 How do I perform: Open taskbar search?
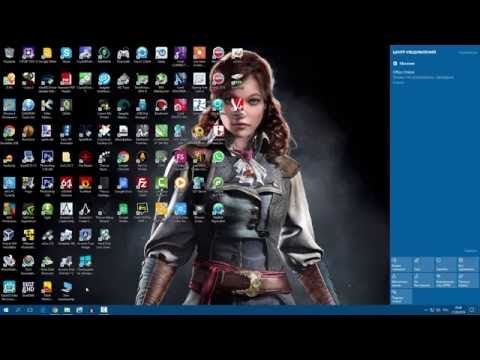[x=18, y=310]
